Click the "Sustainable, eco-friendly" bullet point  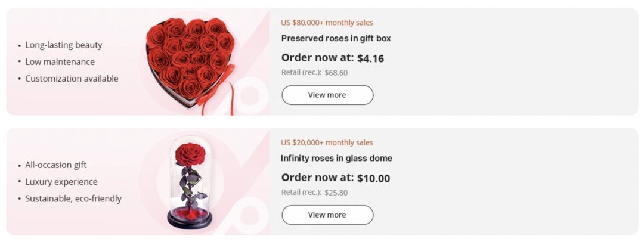(73, 198)
